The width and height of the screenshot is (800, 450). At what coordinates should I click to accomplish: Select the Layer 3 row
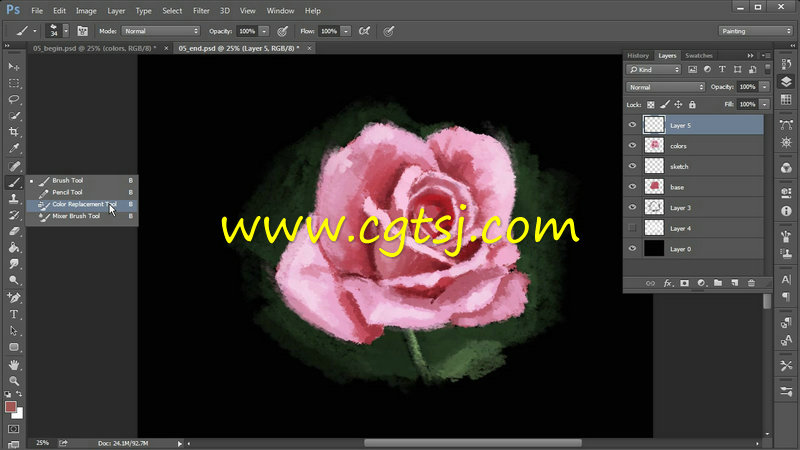pos(694,208)
